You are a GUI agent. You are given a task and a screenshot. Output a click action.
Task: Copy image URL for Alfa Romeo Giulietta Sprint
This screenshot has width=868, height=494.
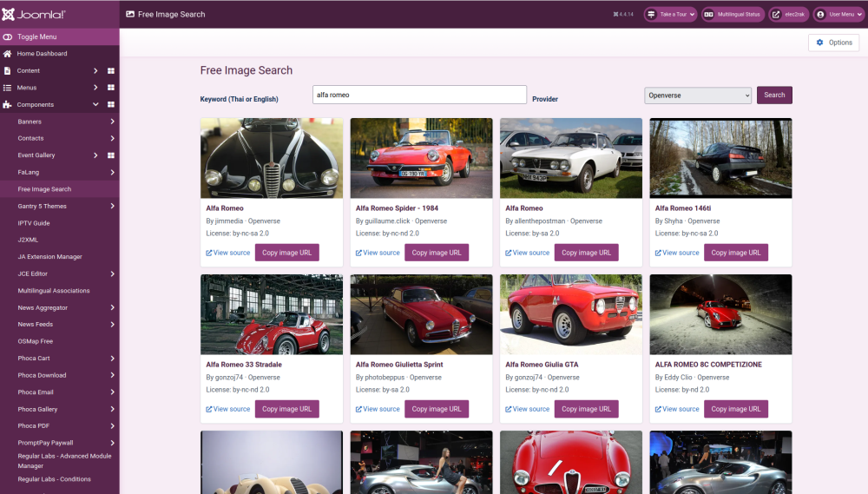(437, 409)
